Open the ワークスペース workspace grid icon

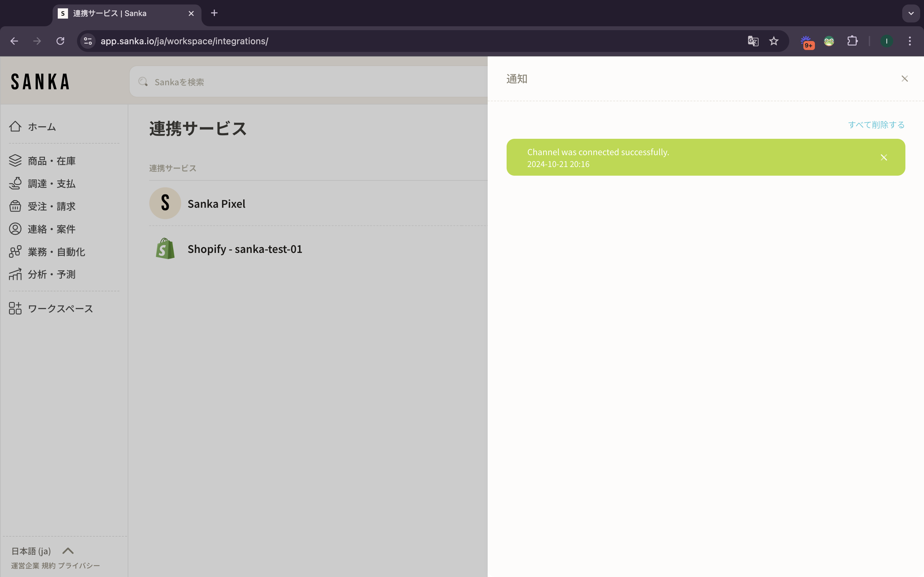tap(15, 308)
